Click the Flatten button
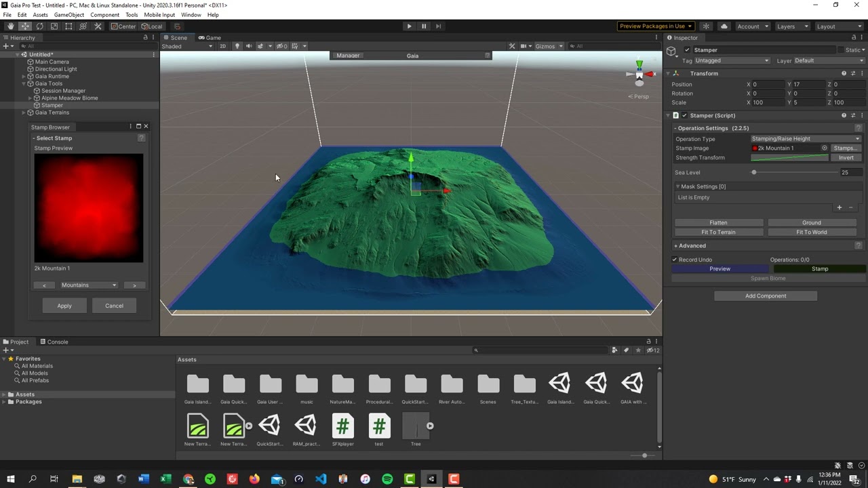This screenshot has width=868, height=488. point(718,223)
